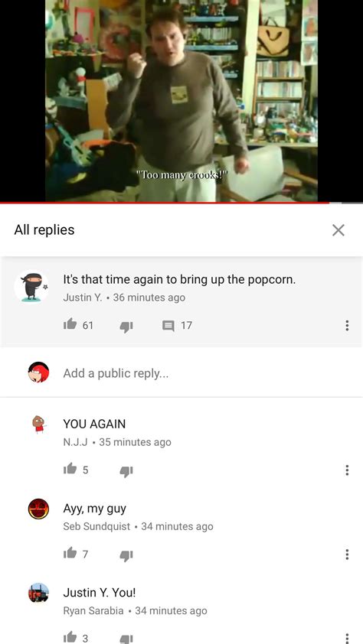This screenshot has width=363, height=644.
Task: Dislike Justin Y.'s popcorn comment
Action: (126, 327)
